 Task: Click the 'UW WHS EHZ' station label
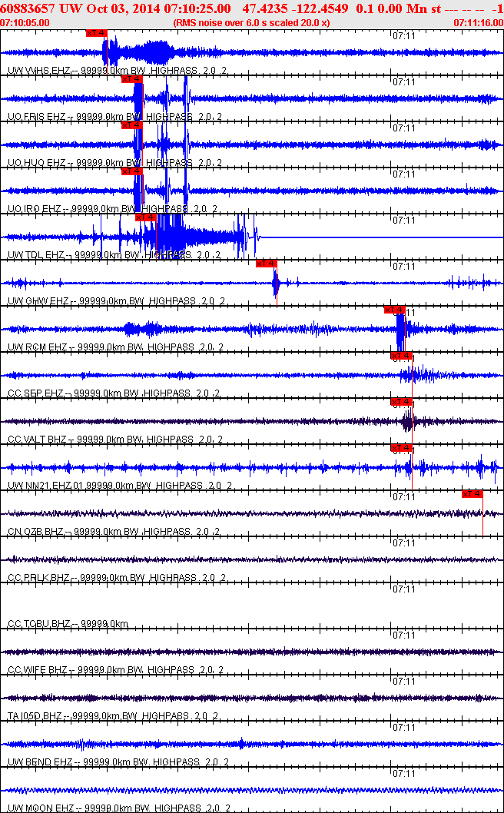[x=38, y=71]
